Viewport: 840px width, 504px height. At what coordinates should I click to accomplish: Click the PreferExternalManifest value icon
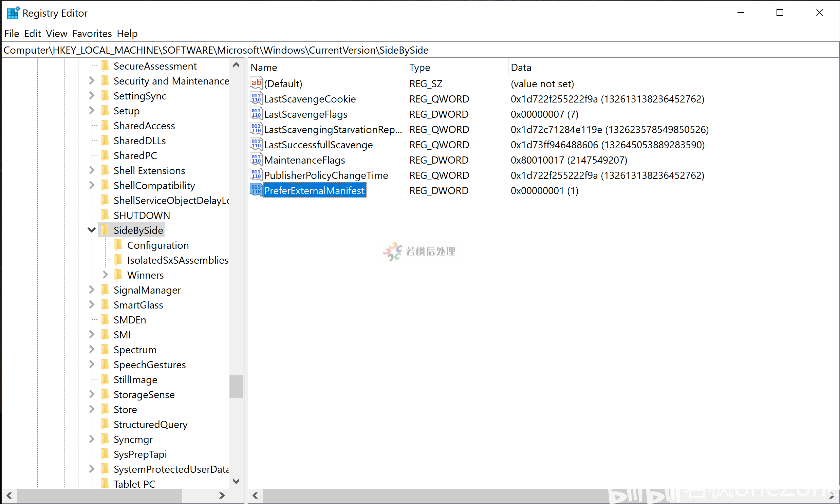pos(256,190)
